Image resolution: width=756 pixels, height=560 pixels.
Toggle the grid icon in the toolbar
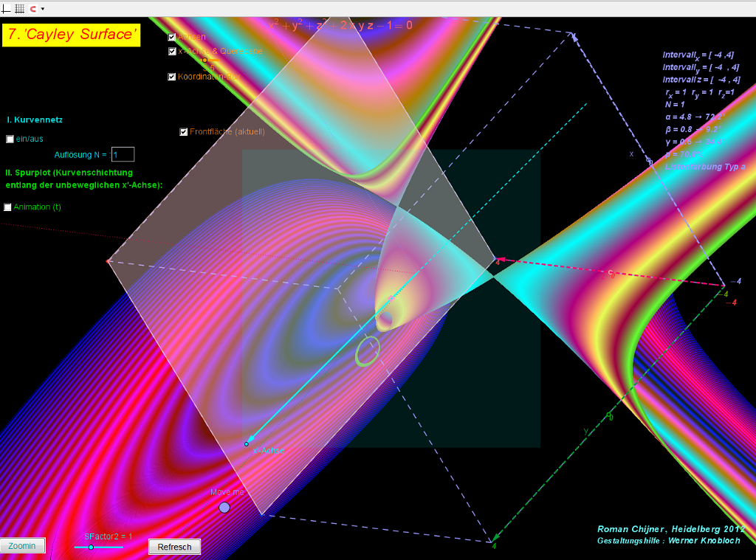point(20,9)
